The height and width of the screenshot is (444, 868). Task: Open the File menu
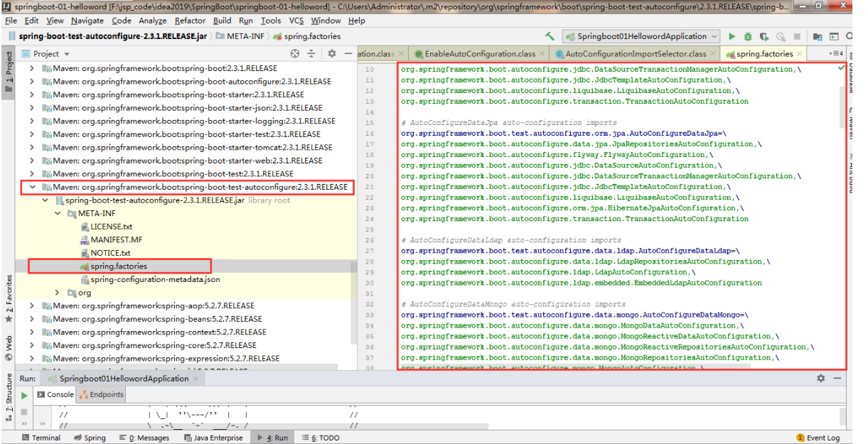tap(11, 21)
